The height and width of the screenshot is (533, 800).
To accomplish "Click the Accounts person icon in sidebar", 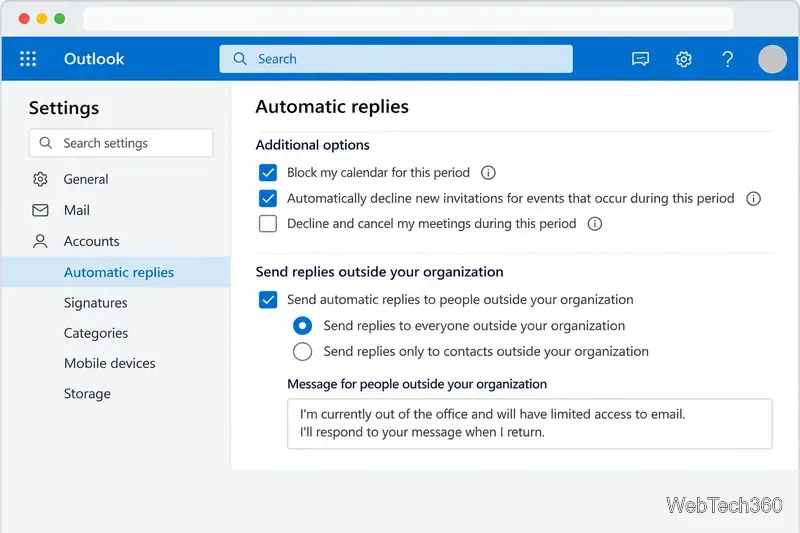I will pos(40,241).
